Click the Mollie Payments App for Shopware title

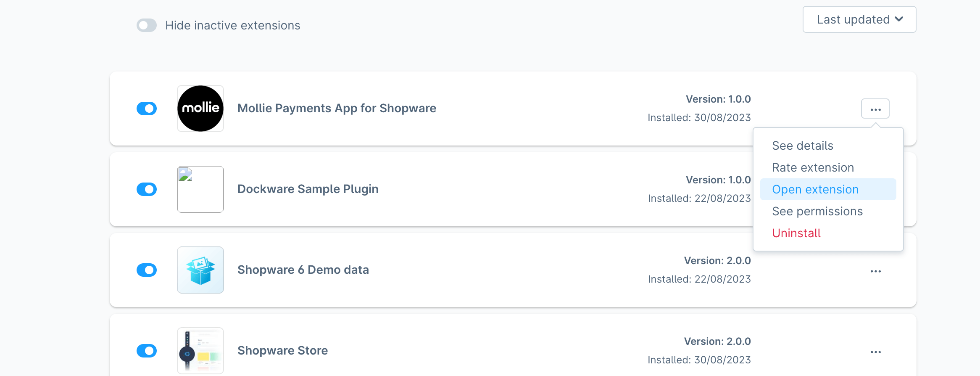click(x=337, y=109)
